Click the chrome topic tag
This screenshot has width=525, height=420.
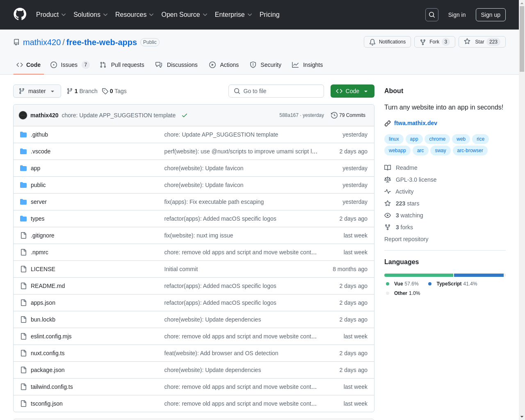click(x=437, y=139)
